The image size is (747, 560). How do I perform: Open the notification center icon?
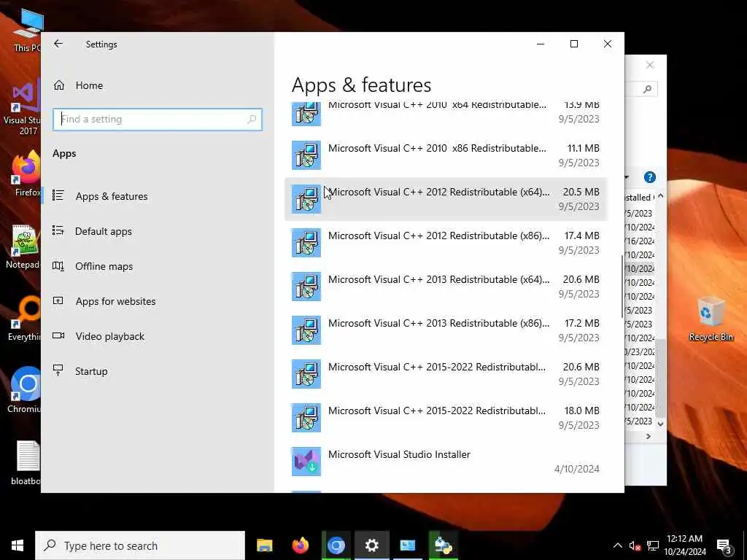tap(724, 547)
